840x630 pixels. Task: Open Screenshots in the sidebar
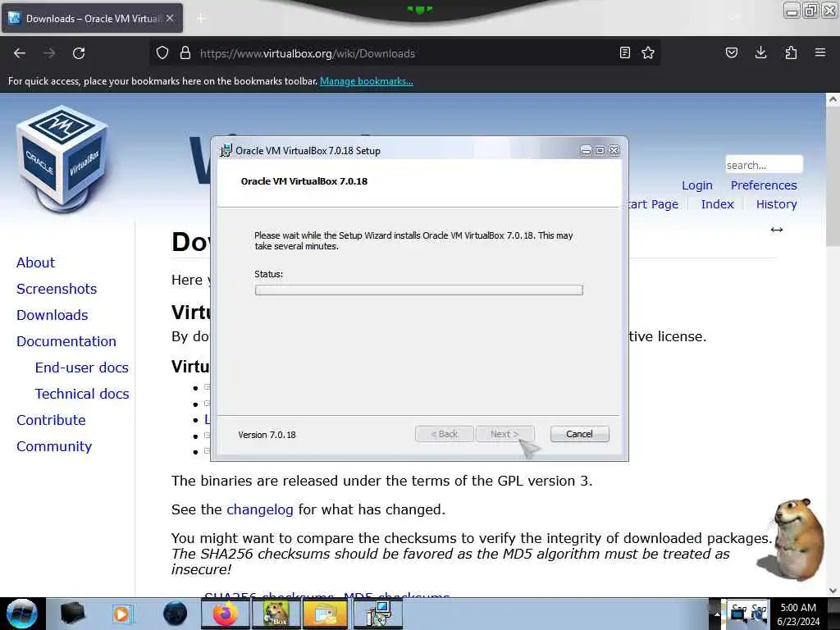[x=57, y=289]
